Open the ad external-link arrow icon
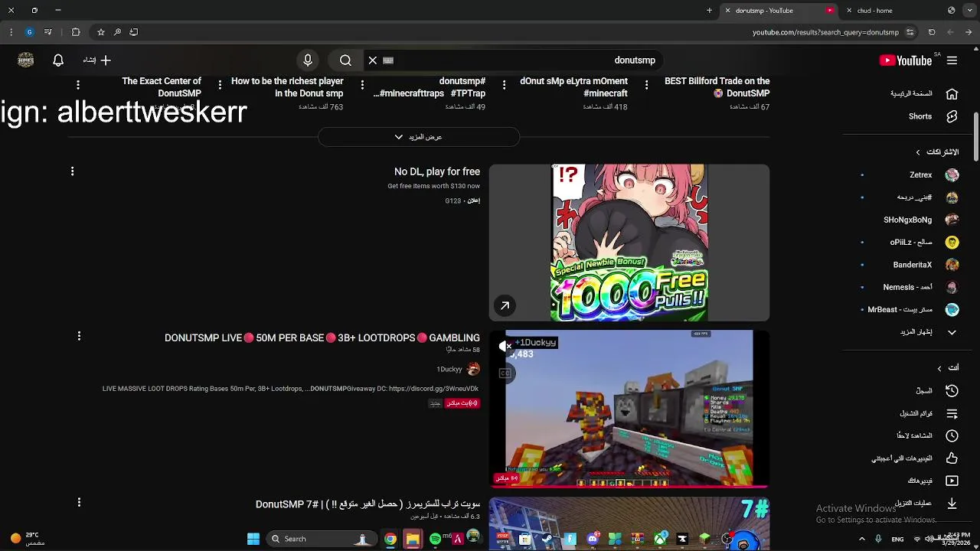The height and width of the screenshot is (551, 980). click(x=505, y=306)
